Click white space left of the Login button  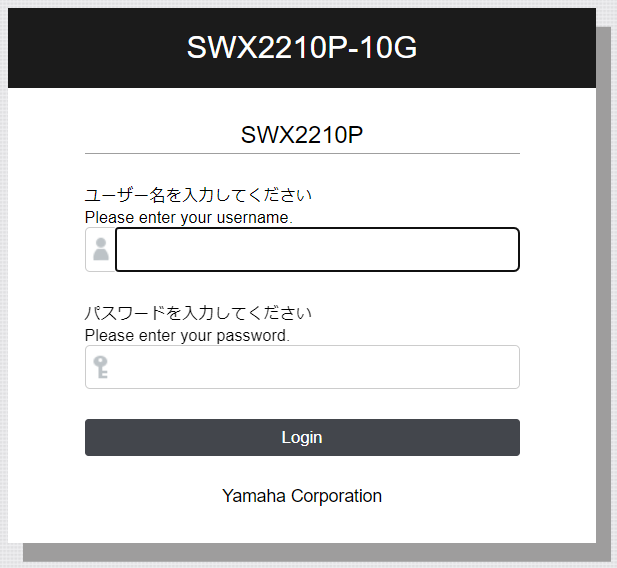point(46,438)
